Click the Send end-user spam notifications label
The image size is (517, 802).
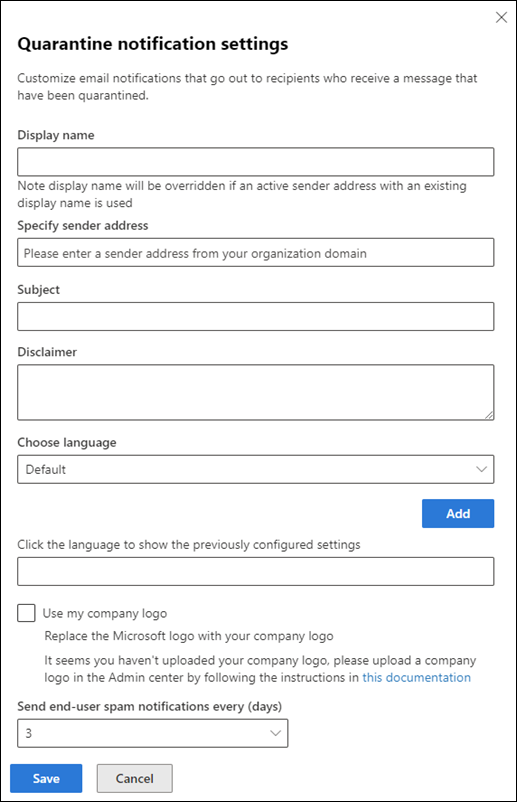point(149,706)
